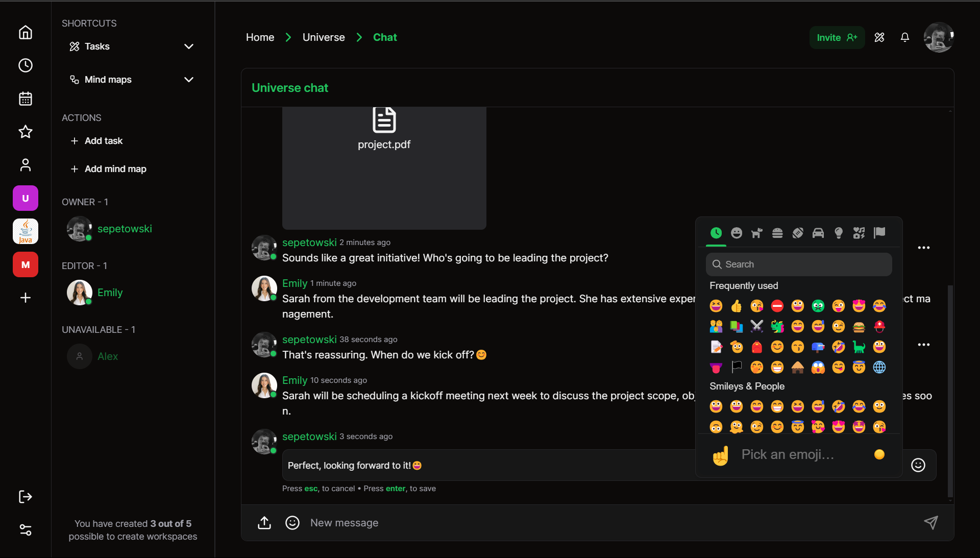Expand the Mind maps chevron

click(188, 80)
